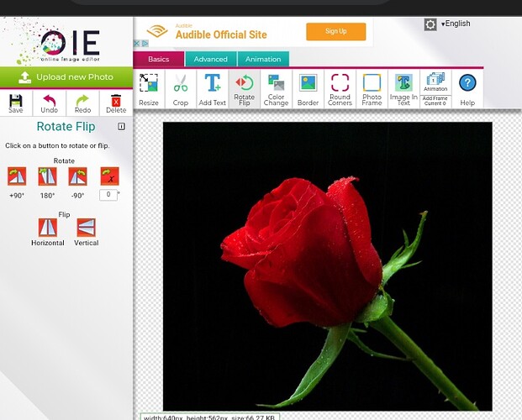Rotate the image 180 degrees
This screenshot has width=522, height=420.
47,176
